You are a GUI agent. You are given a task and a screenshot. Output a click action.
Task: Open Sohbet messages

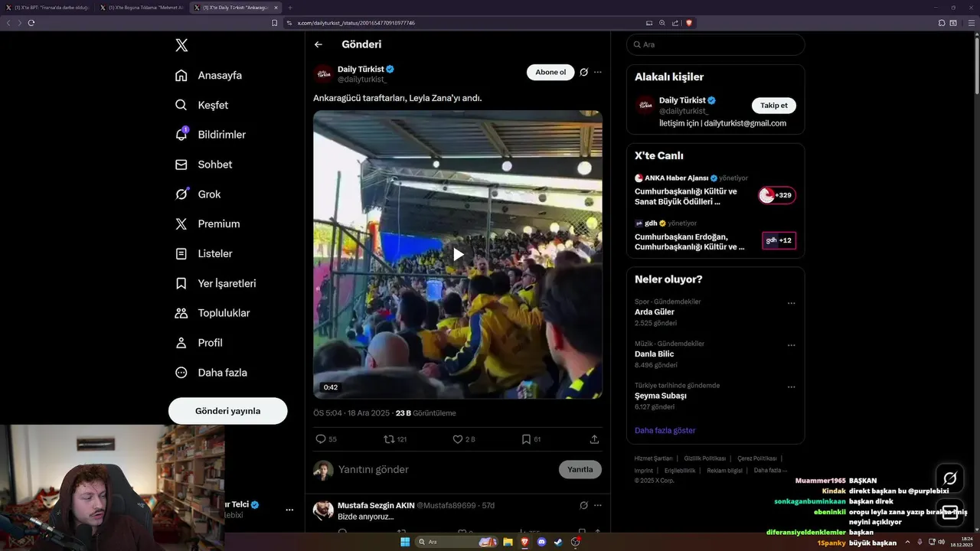point(204,165)
